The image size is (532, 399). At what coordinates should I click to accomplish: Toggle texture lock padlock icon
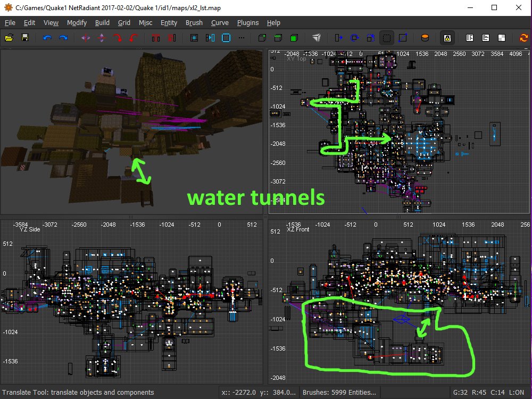tap(447, 38)
